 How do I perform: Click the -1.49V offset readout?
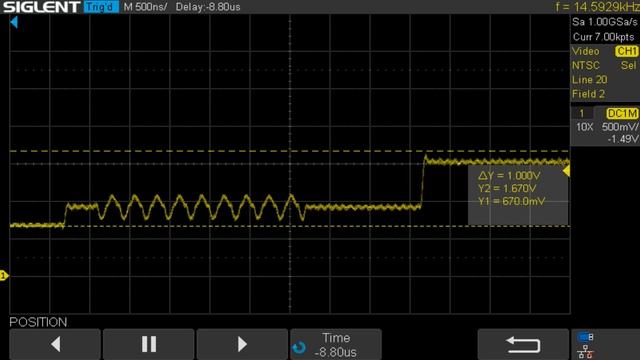[623, 139]
